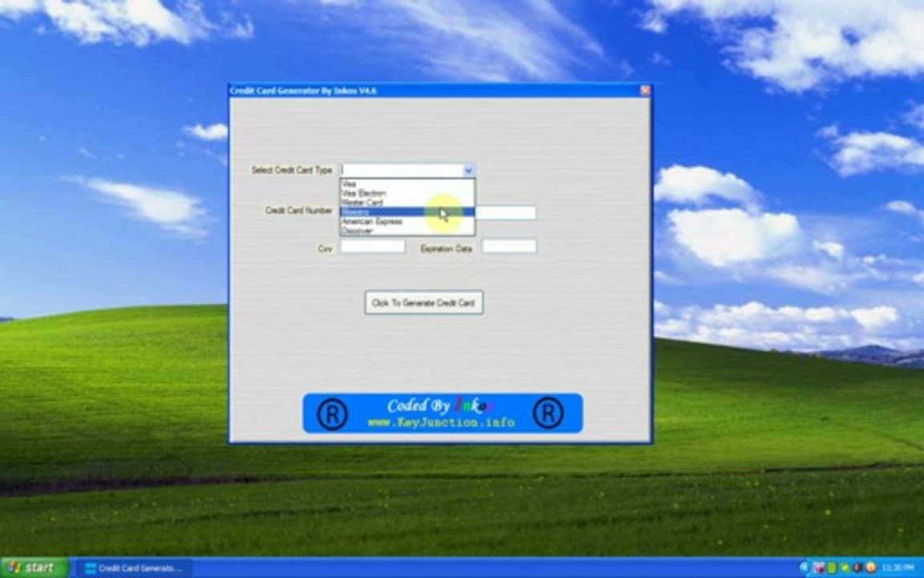Screen dimensions: 924x578
Task: Click the round green check tray icon
Action: pyautogui.click(x=845, y=568)
